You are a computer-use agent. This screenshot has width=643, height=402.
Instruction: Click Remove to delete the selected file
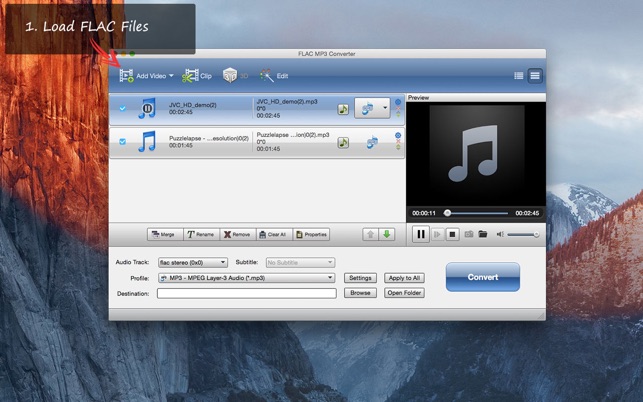point(237,234)
